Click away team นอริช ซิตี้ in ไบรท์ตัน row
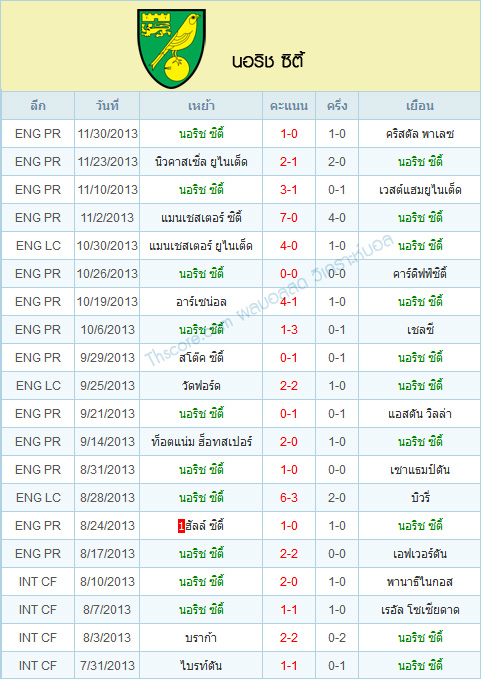Screen dimensions: 481x679 click(420, 666)
